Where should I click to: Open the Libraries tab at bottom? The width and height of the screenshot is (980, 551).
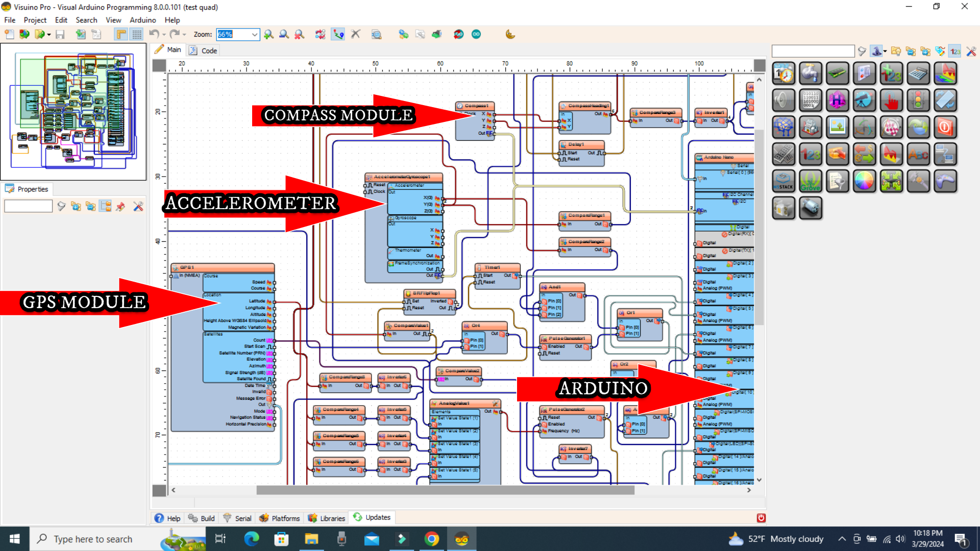tap(327, 518)
